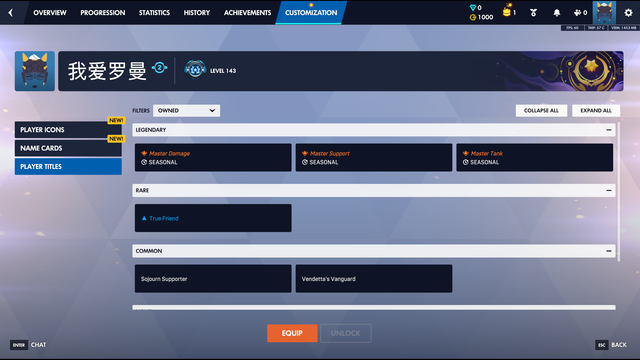Click the gold coin balance 1000
Image resolution: width=640 pixels, height=360 pixels.
481,17
